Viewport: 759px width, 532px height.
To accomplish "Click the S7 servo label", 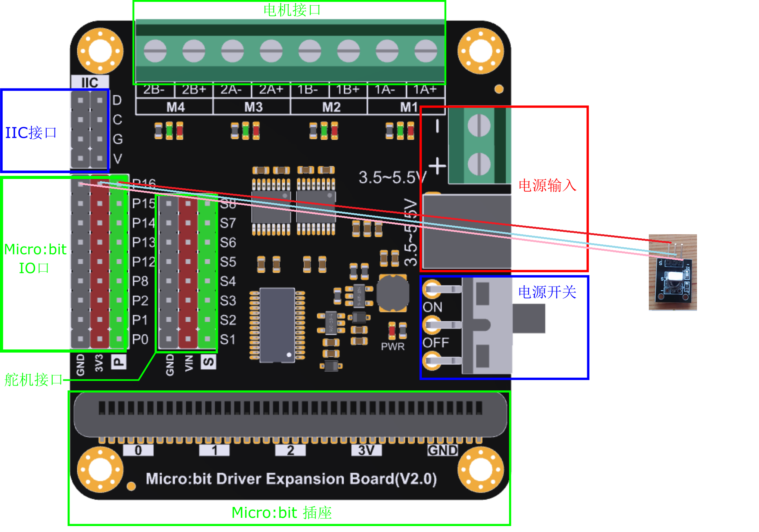I will (x=228, y=223).
